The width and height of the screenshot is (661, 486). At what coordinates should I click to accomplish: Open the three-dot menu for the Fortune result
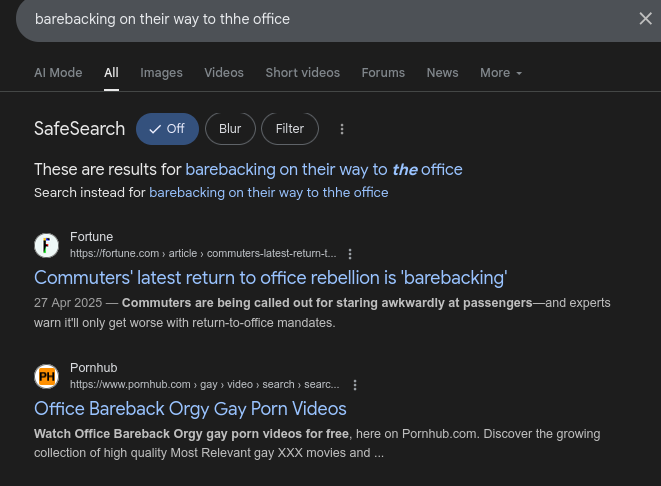click(x=350, y=254)
